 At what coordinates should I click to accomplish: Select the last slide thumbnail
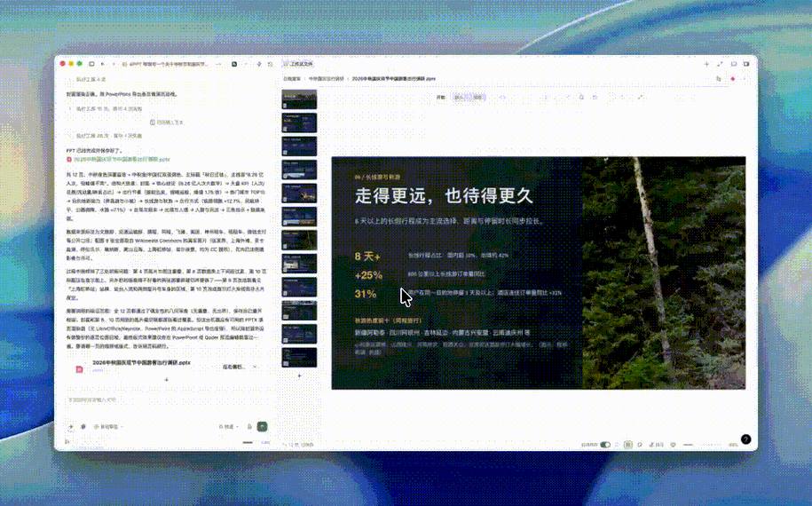299,358
